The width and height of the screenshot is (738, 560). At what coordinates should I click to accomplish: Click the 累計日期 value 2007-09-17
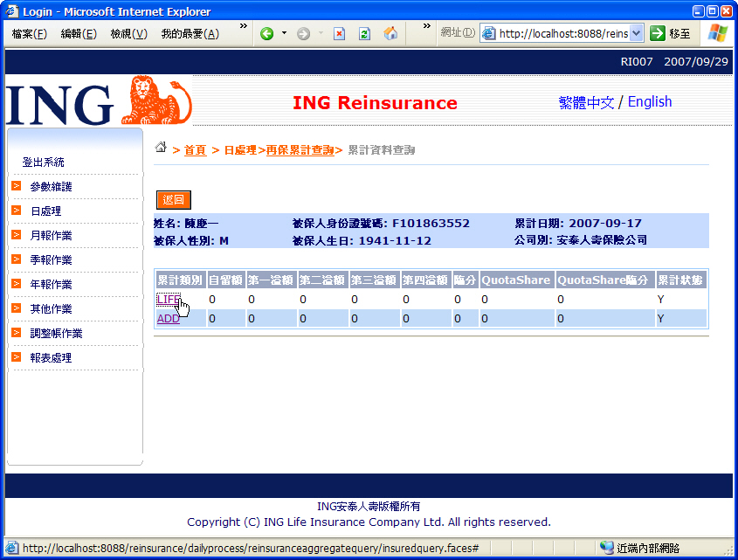click(x=604, y=224)
